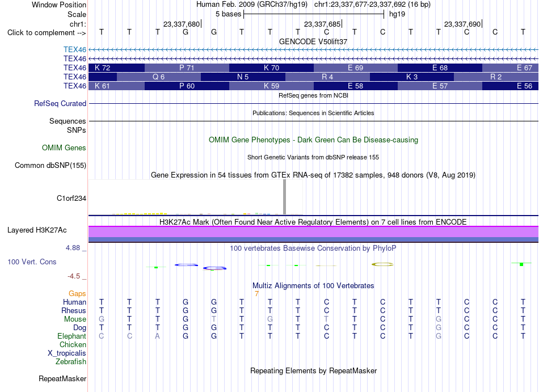Open the Layered H3K27Ac track label
The height and width of the screenshot is (392, 539).
(x=37, y=230)
